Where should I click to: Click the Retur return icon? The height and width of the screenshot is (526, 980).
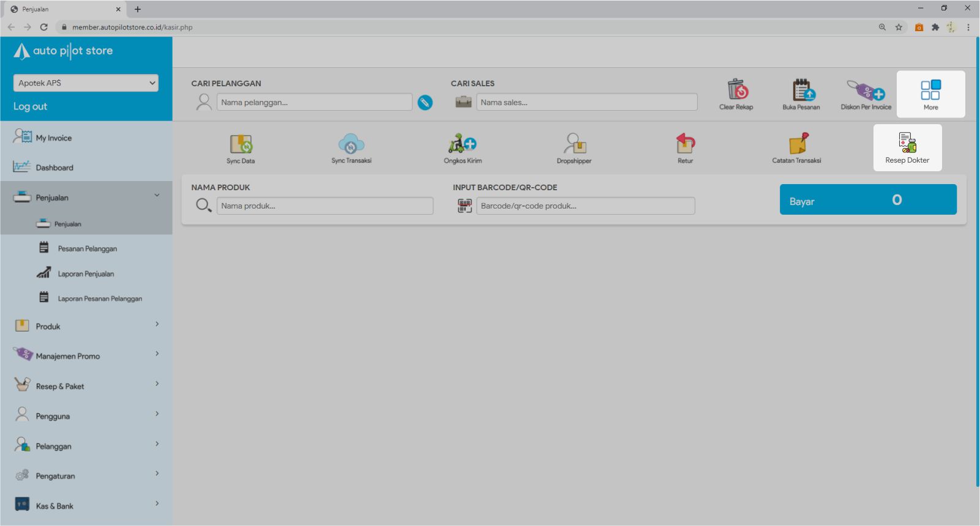click(685, 144)
